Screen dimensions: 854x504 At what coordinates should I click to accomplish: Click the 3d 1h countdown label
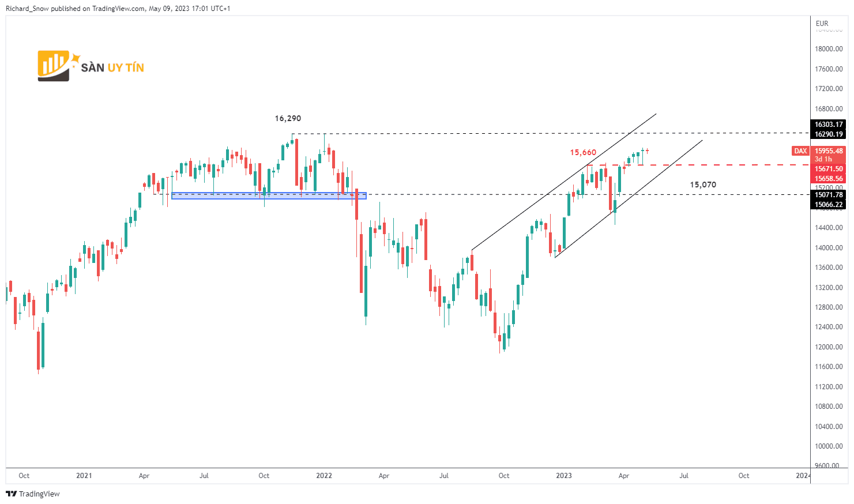[823, 159]
